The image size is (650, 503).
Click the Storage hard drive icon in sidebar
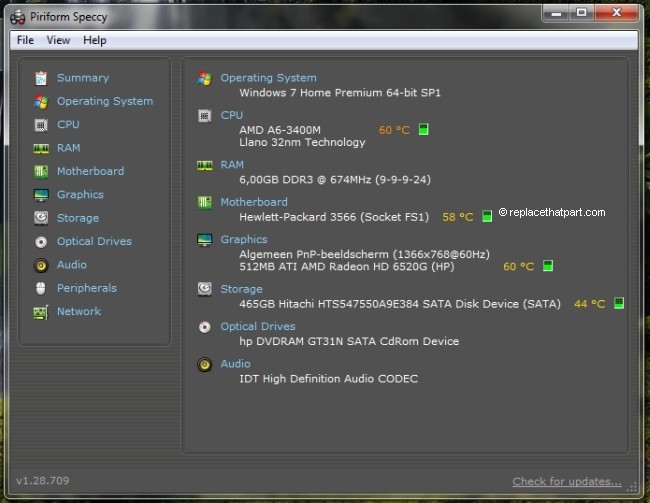point(41,218)
